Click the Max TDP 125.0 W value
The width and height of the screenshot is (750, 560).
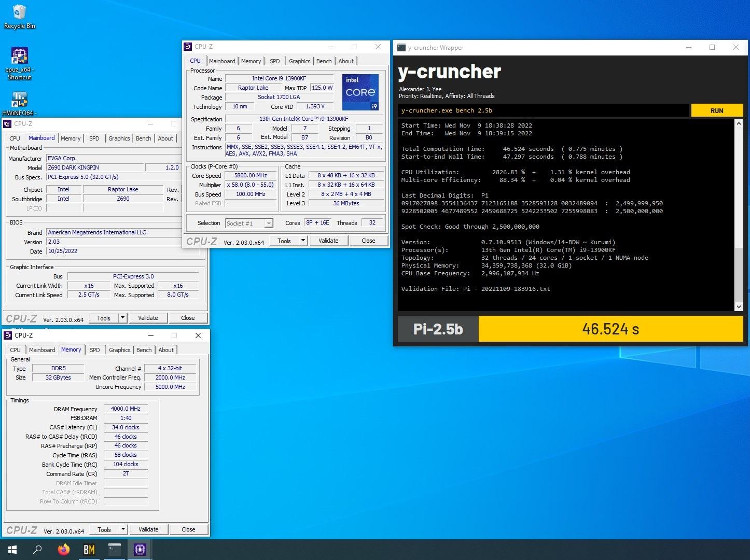coord(322,88)
